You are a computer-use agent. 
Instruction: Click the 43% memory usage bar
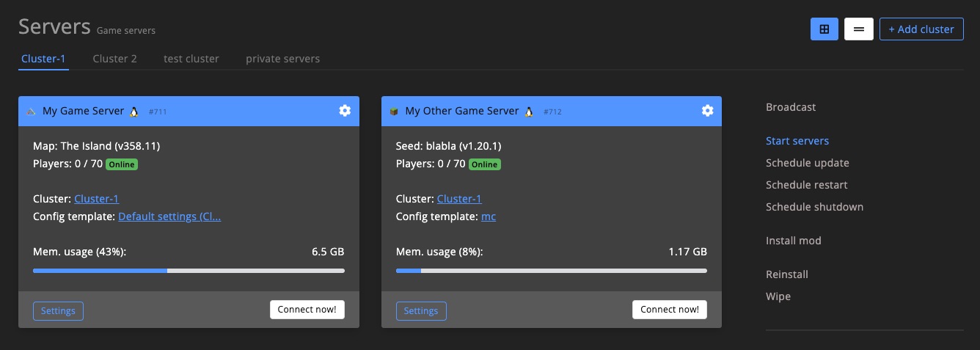pyautogui.click(x=189, y=271)
